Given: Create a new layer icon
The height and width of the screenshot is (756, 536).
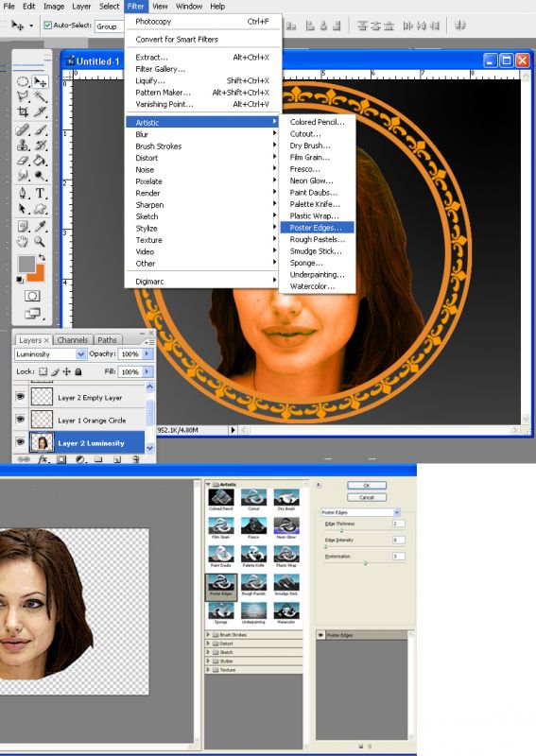Looking at the screenshot, I should tap(117, 459).
